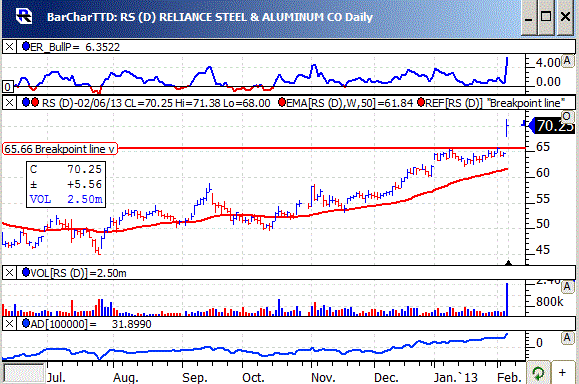
Task: Click VOL 2.50m in the data box
Action: (66, 199)
